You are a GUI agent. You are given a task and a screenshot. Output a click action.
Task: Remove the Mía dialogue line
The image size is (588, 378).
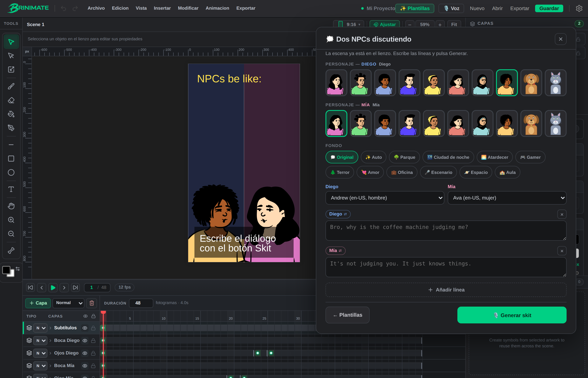pos(562,251)
